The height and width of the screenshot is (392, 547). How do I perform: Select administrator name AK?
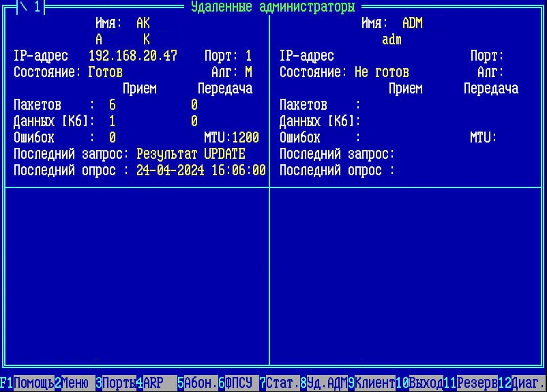(143, 23)
